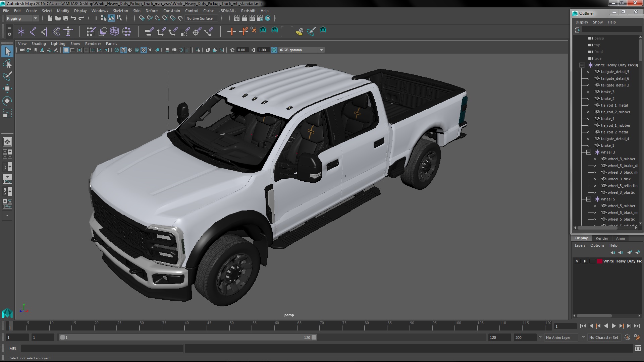
Task: Open the Skeleton menu
Action: coord(120,11)
